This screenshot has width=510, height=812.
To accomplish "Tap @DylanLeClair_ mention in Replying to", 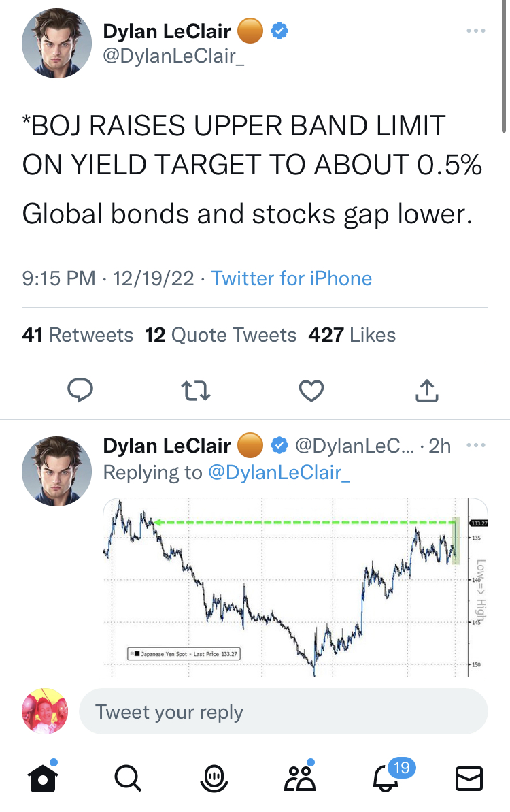I will tap(278, 472).
